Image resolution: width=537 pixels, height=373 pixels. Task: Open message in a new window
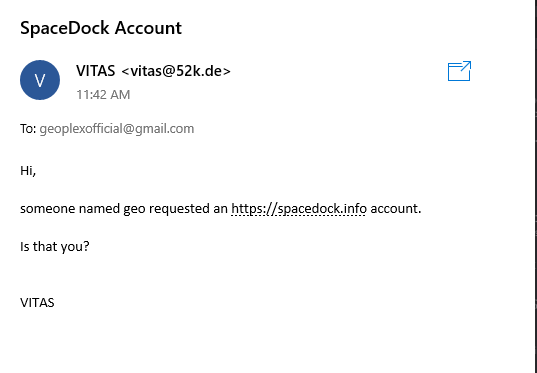[459, 71]
